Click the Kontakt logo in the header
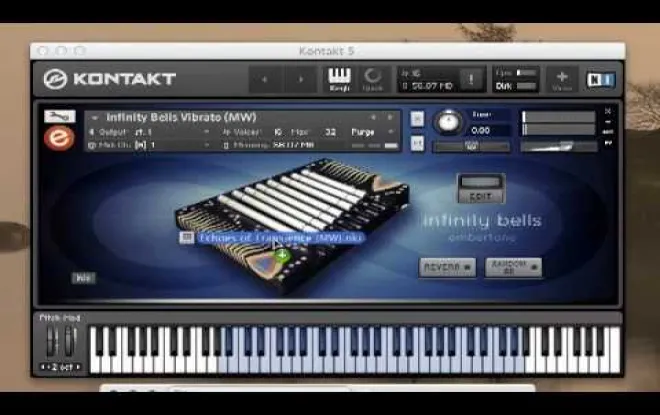Screen dimensions: 660x415 [109, 79]
